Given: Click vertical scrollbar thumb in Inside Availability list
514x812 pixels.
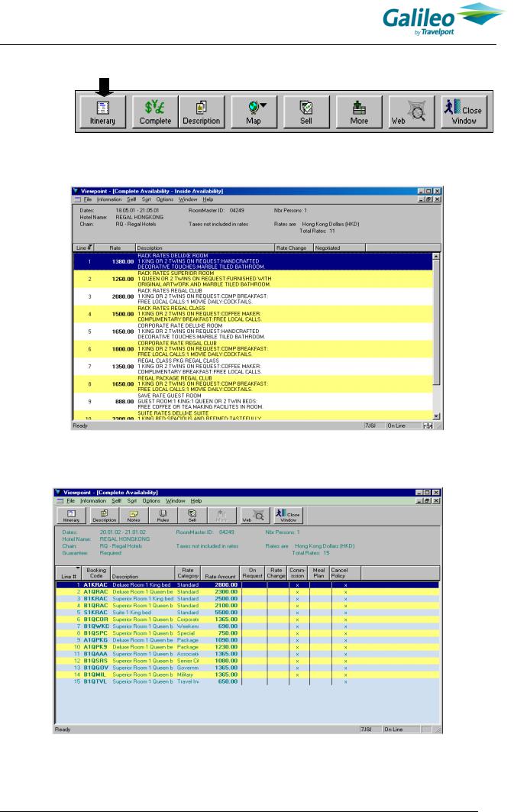Looking at the screenshot, I should tap(436, 322).
